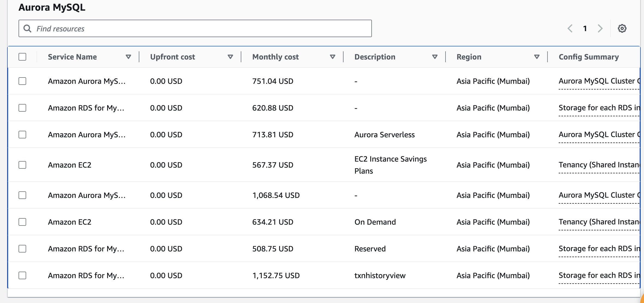Select checkbox for On Demand EC2 row
The image size is (644, 303).
coord(22,222)
